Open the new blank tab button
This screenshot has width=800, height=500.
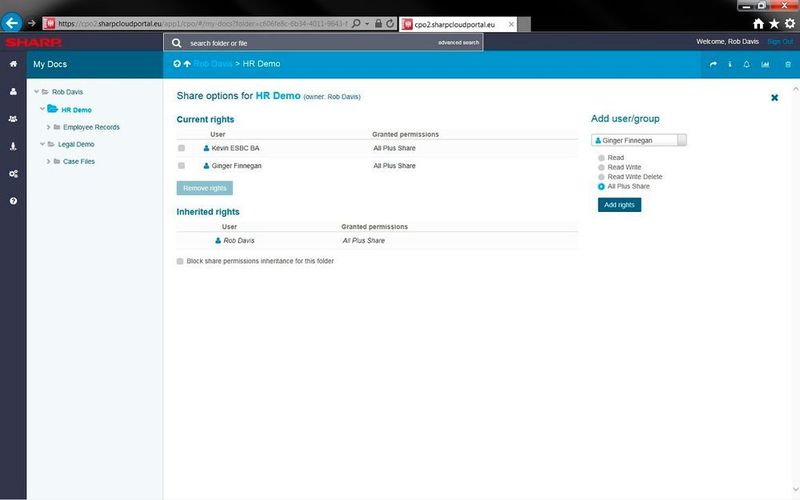pos(524,24)
